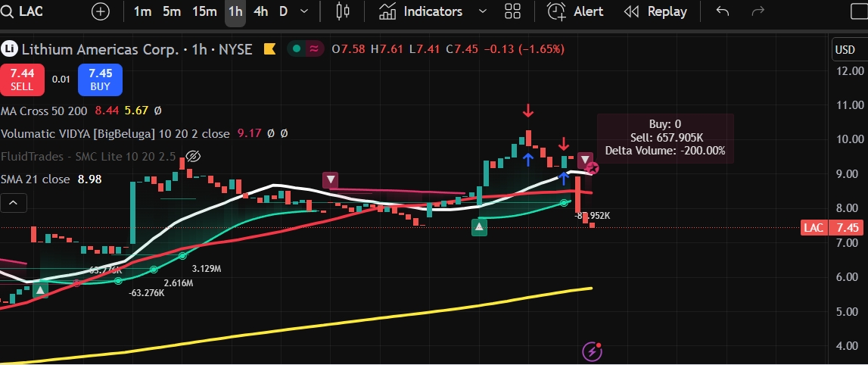Select the D daily timeframe
This screenshot has height=365, width=868.
coord(284,11)
